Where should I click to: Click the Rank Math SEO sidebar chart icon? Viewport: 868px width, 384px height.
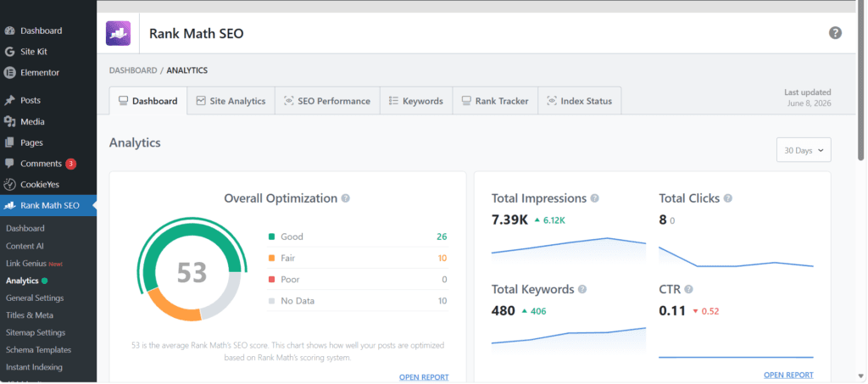(9, 206)
